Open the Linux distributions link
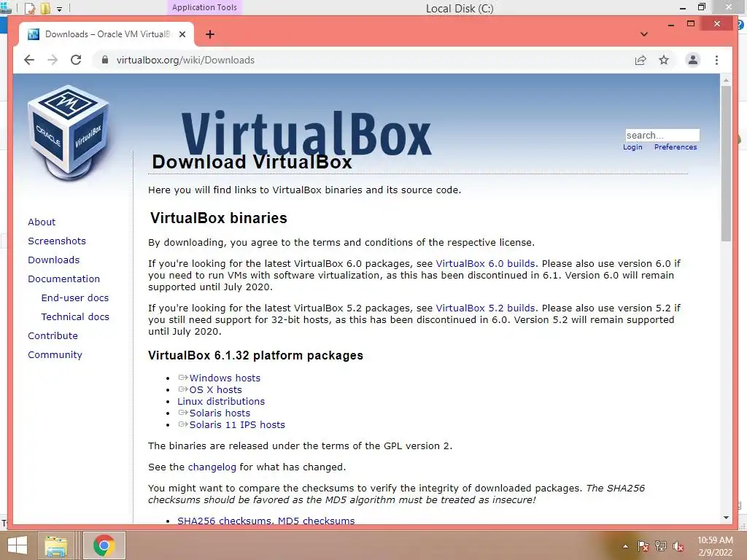Viewport: 747px width, 560px height. pos(221,402)
